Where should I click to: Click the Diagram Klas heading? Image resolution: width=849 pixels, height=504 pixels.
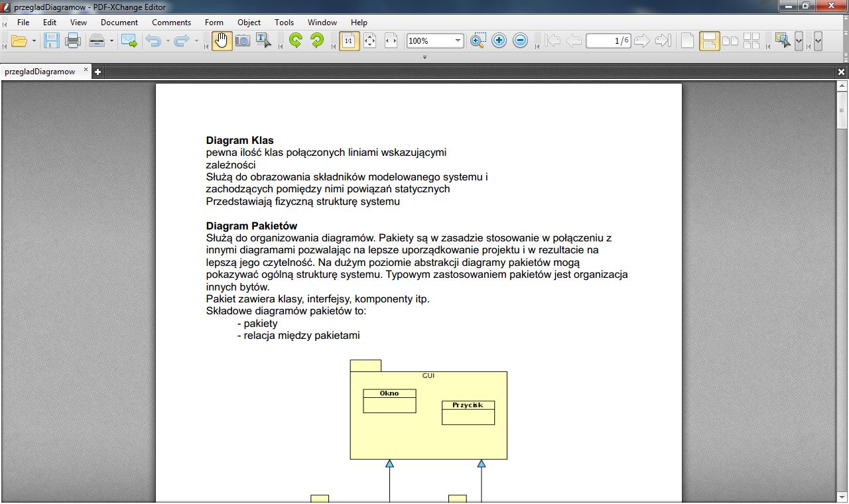239,141
